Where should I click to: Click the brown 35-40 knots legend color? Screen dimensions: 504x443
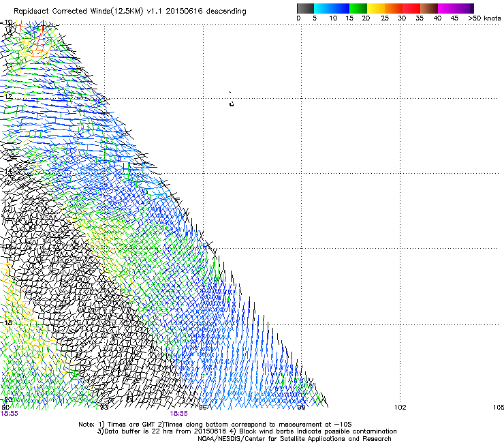click(429, 8)
